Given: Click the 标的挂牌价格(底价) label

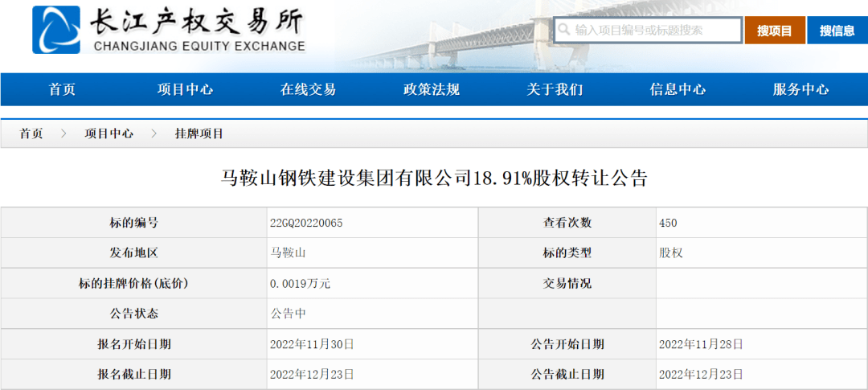Looking at the screenshot, I should click(x=134, y=284).
